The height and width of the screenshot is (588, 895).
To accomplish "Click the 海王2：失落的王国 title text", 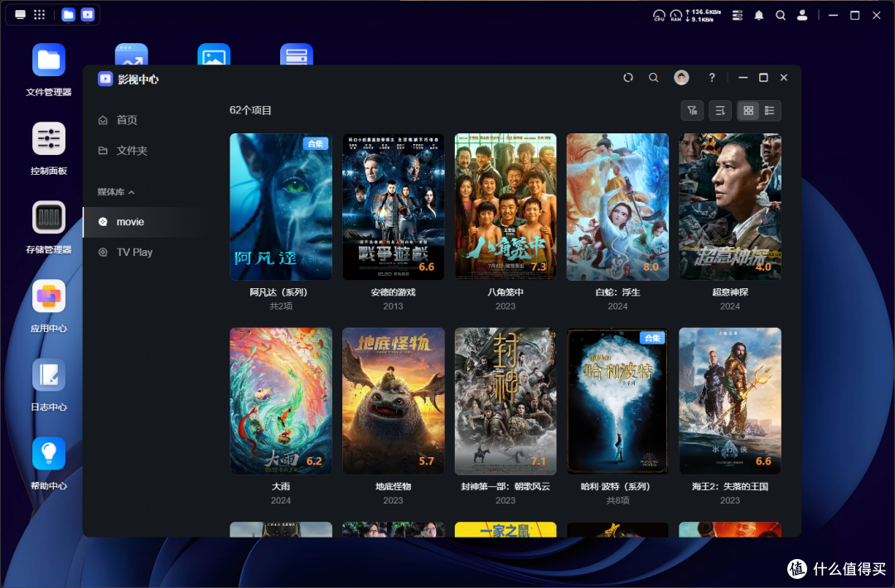I will (x=730, y=486).
